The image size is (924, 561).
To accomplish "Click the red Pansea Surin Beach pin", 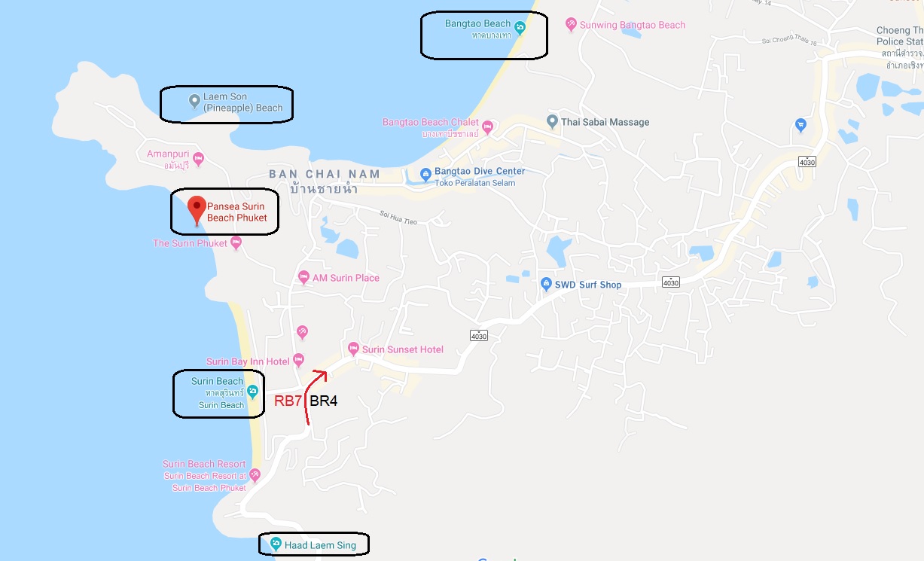I will pyautogui.click(x=197, y=210).
